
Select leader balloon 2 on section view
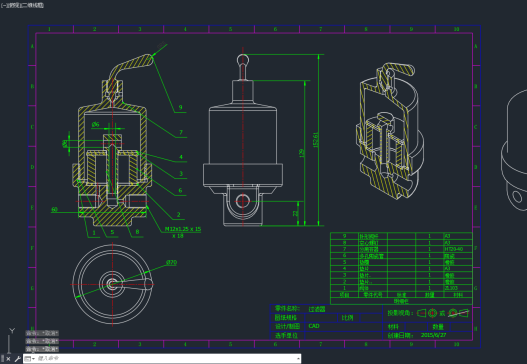(x=178, y=214)
